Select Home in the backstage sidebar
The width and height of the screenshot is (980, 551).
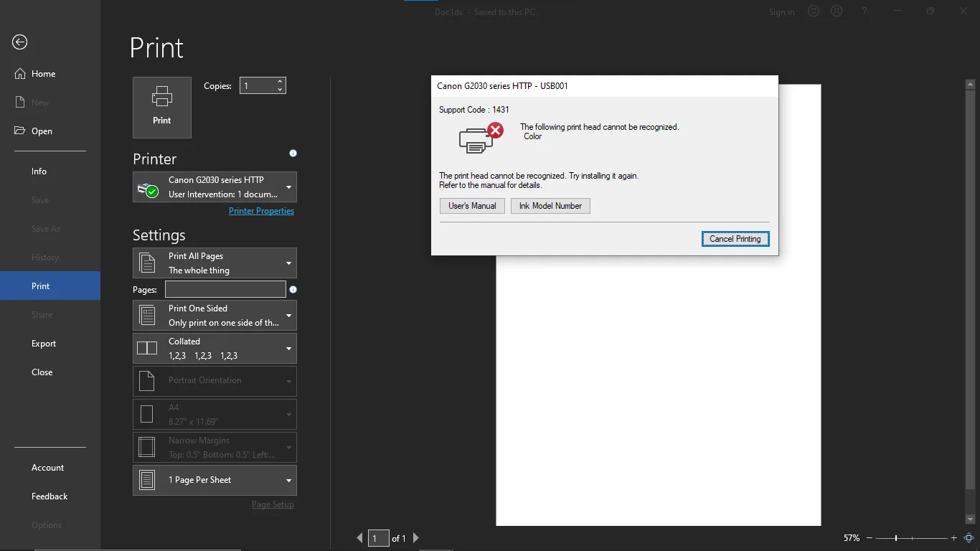click(50, 74)
